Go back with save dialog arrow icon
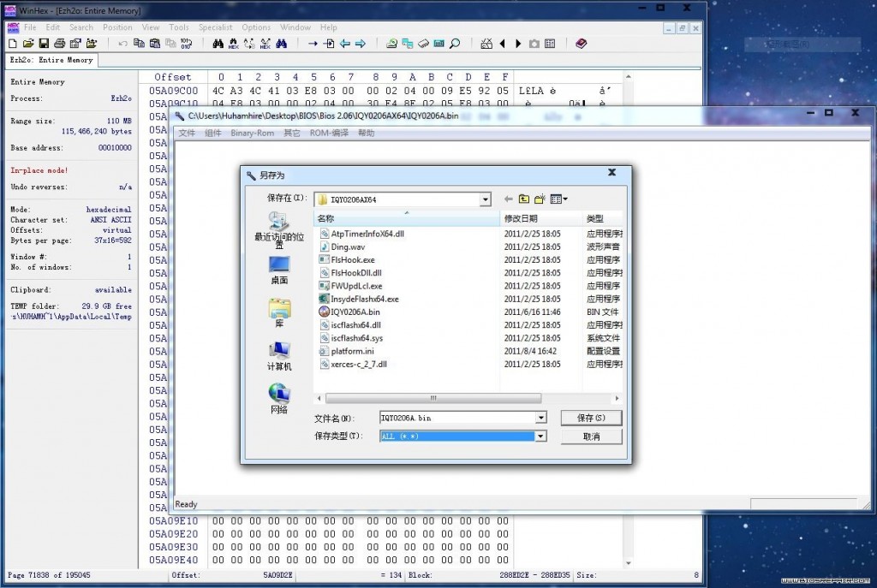 pyautogui.click(x=508, y=199)
